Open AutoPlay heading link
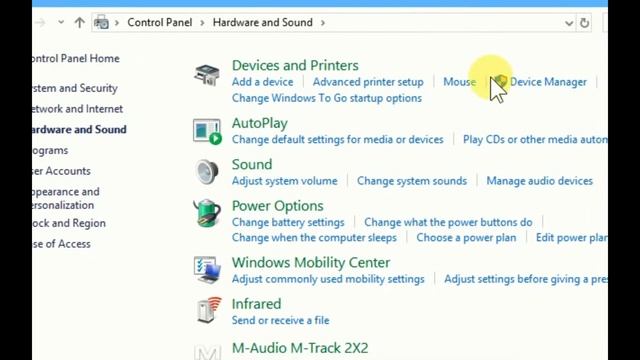 (x=260, y=123)
